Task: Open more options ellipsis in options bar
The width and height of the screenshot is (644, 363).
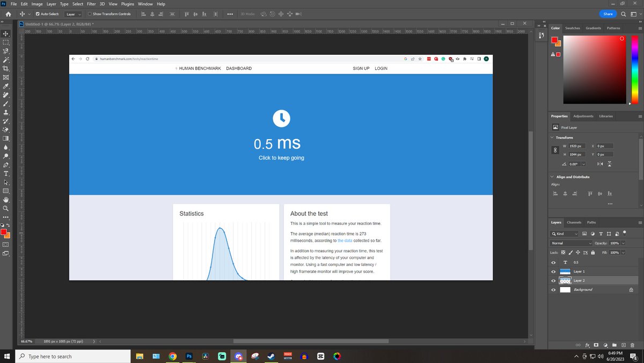Action: point(230,14)
